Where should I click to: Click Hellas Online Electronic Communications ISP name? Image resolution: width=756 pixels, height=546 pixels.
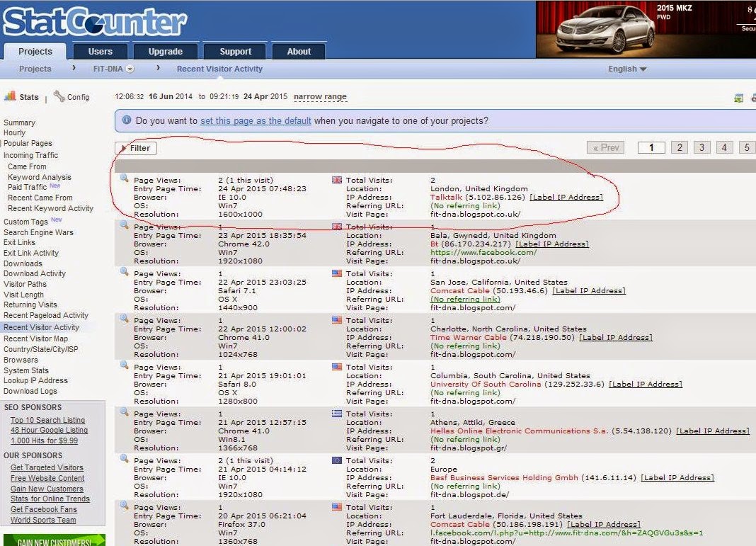pyautogui.click(x=519, y=431)
